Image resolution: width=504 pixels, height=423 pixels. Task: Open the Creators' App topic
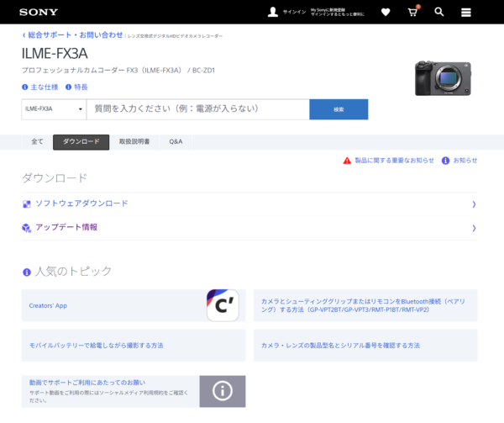pos(134,305)
